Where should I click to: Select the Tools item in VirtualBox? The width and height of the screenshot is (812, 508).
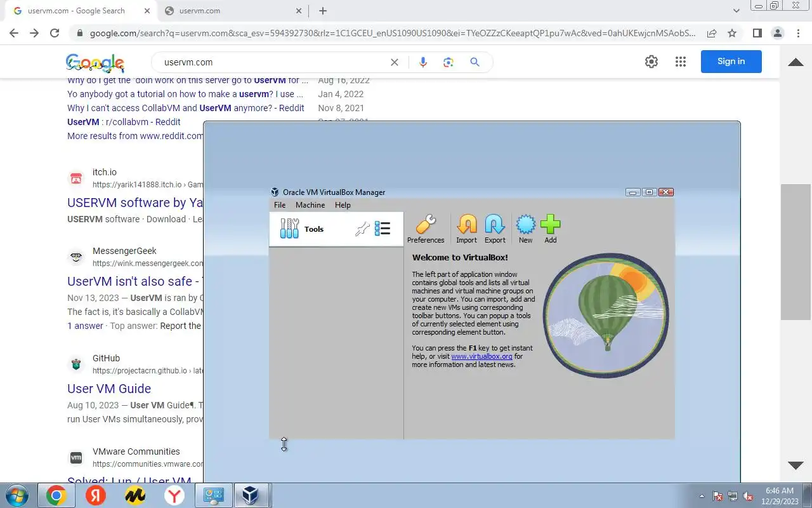coord(336,229)
